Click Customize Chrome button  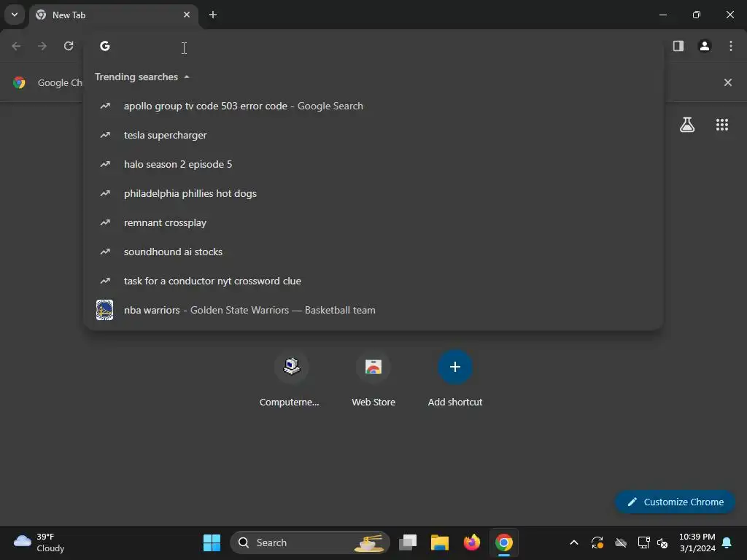click(x=675, y=502)
